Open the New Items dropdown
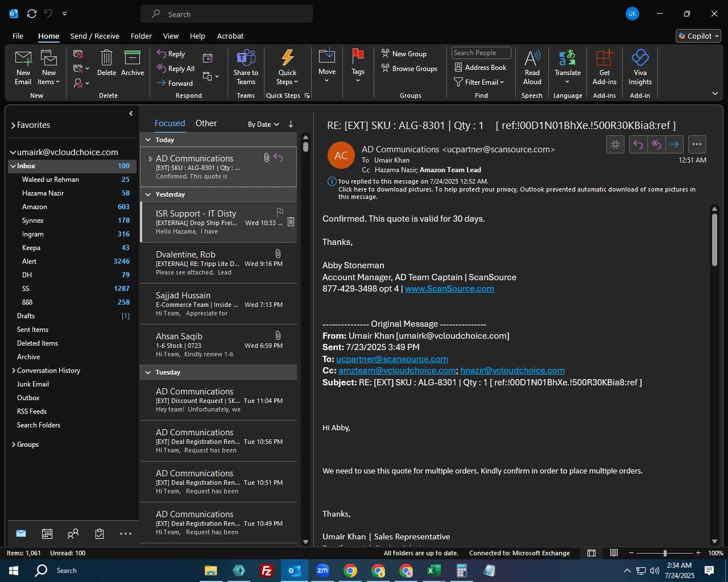728x582 pixels. 49,67
